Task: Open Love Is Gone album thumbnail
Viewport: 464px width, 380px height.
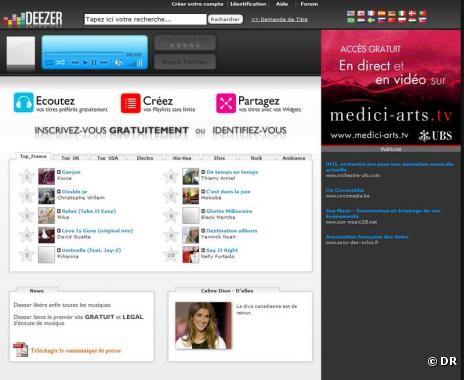Action: 46,235
